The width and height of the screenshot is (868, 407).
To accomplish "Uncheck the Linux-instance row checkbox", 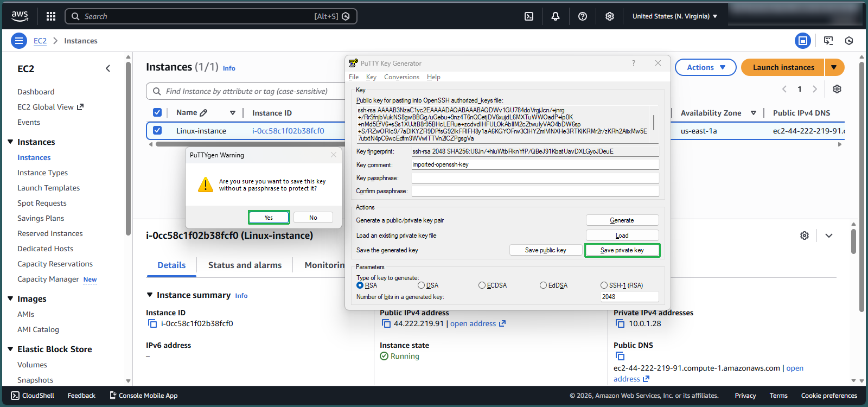I will tap(157, 130).
